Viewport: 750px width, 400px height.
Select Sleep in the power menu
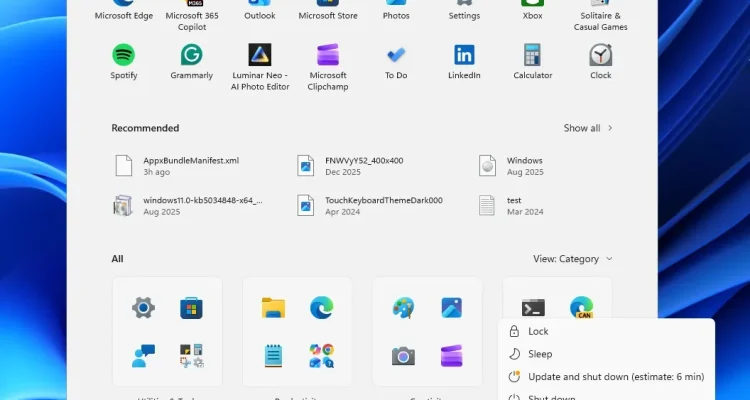click(606, 354)
